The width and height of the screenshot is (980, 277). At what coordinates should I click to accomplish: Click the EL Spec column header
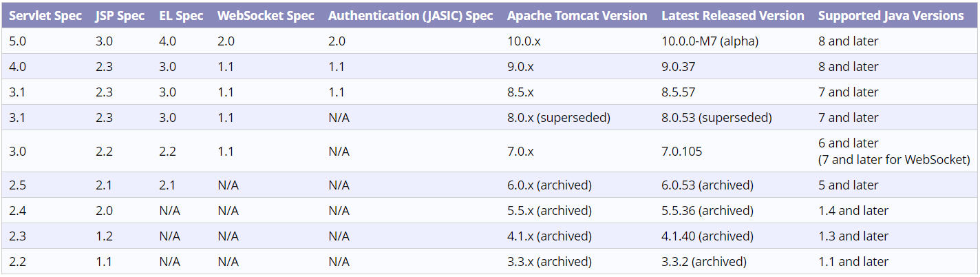[x=181, y=15]
